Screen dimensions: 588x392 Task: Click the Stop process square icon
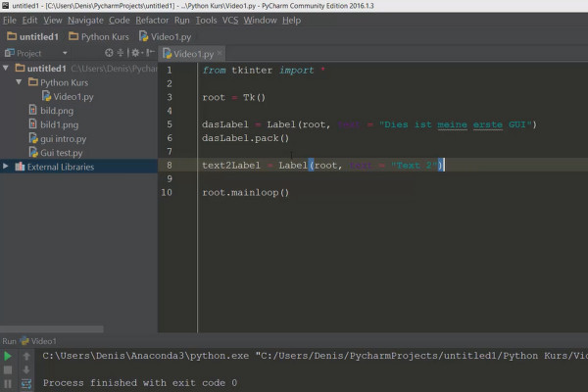point(8,369)
